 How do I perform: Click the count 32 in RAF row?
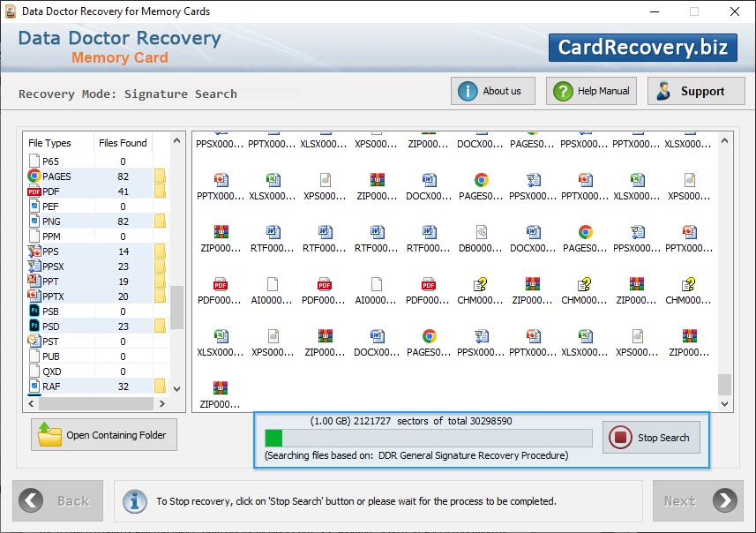click(x=123, y=387)
